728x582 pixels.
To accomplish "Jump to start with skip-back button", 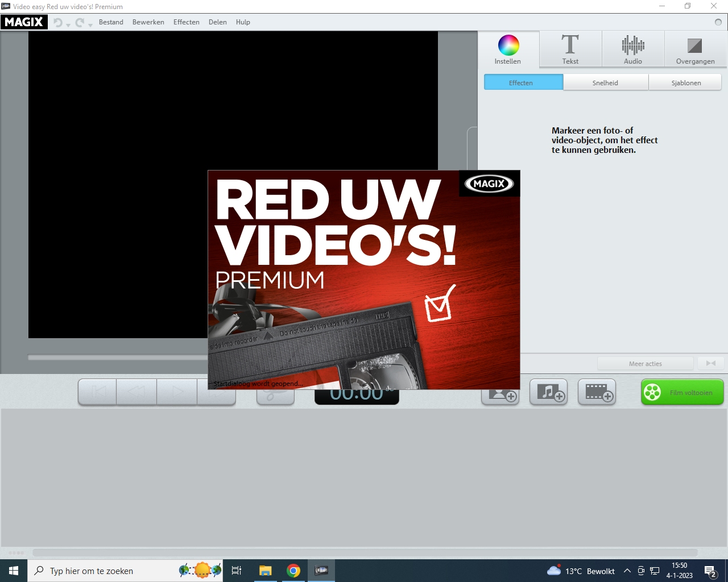I will click(97, 392).
